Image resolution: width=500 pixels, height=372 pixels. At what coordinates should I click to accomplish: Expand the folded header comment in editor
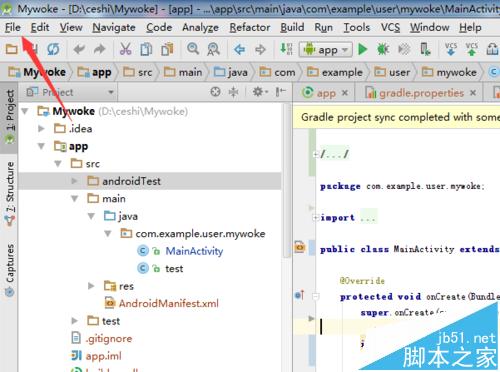(315, 154)
